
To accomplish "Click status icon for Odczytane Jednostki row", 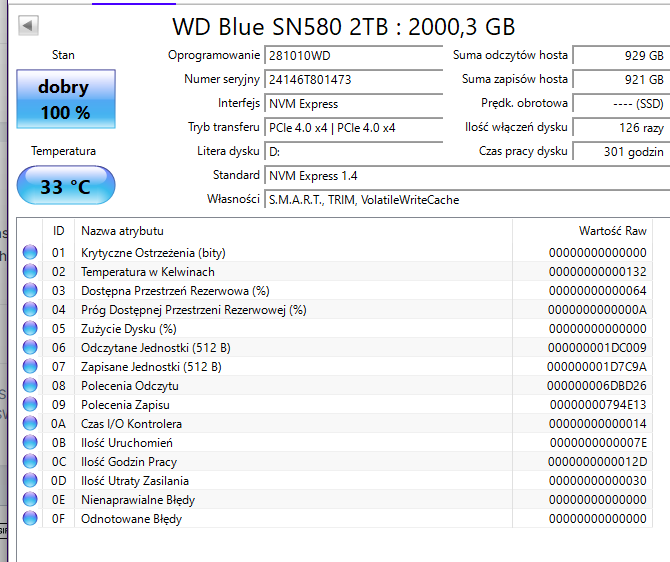I will click(30, 347).
